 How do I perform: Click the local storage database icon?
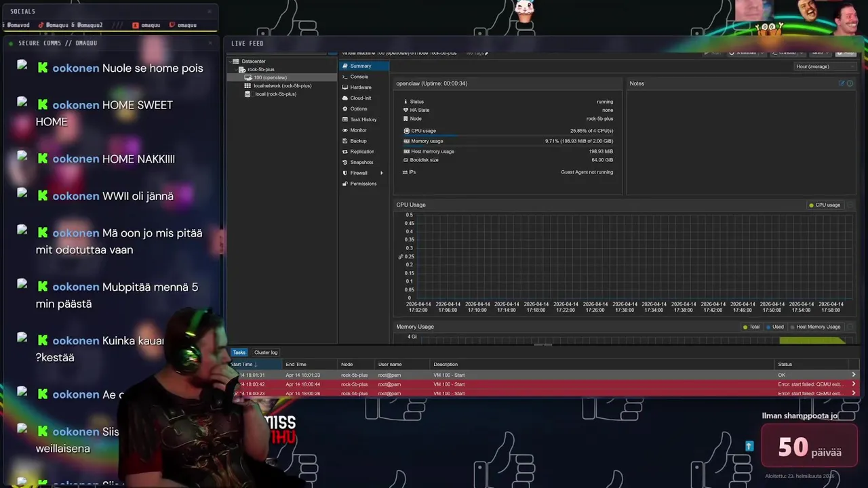(x=248, y=94)
